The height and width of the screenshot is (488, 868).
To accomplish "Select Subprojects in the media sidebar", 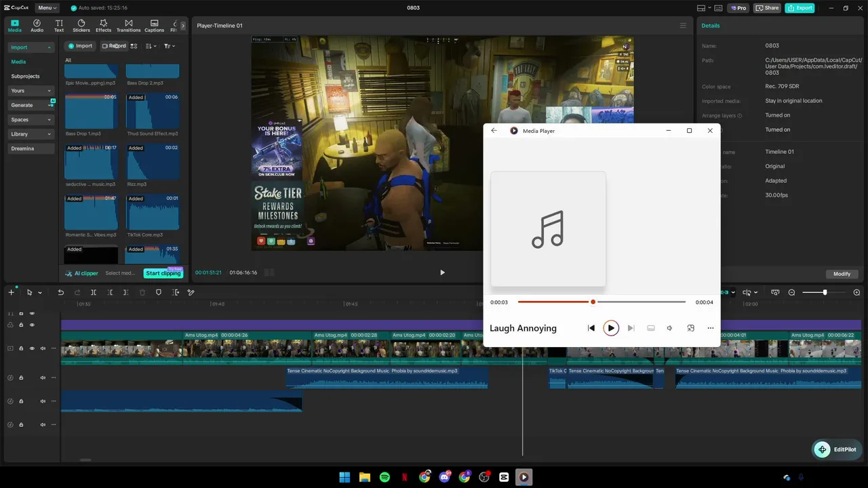I will (25, 77).
